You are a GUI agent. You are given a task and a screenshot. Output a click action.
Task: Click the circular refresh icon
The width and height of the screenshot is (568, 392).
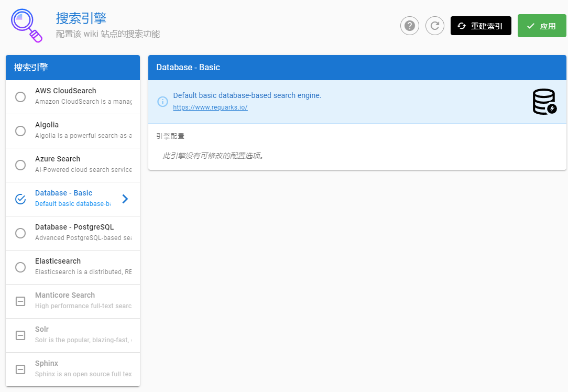434,26
